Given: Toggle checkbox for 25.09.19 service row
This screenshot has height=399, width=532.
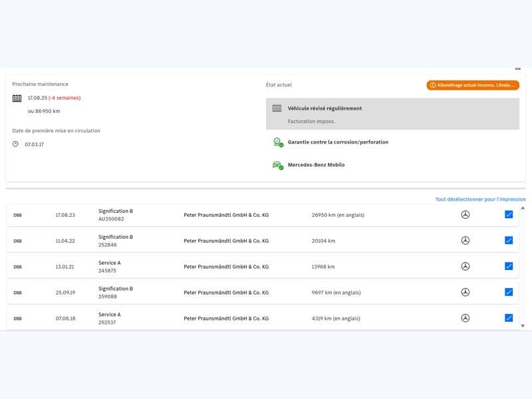Looking at the screenshot, I should click(509, 293).
